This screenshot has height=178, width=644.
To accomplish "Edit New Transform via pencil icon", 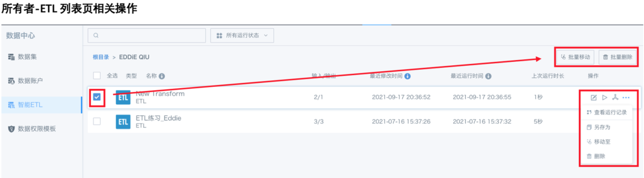I will coord(594,97).
